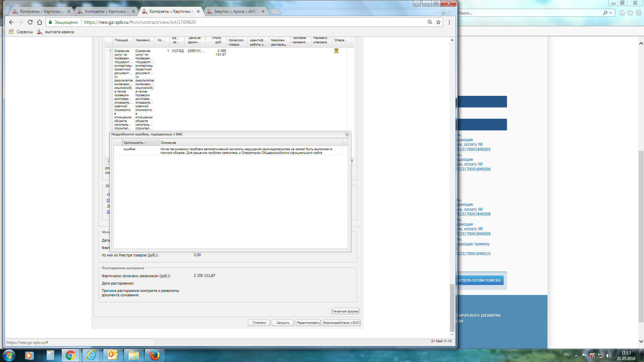Click the Home icon in Chrome toolbar
This screenshot has width=644, height=362.
tap(40, 22)
